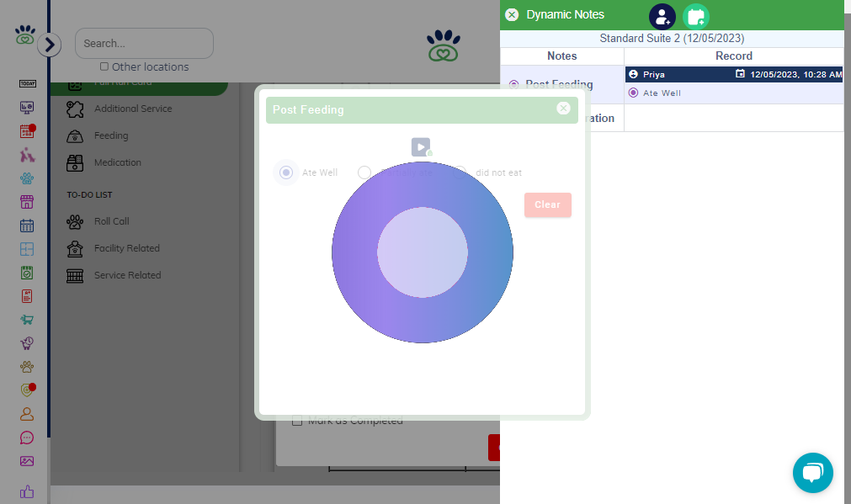
Task: Click the video play icon in Post Feeding
Action: (x=421, y=147)
